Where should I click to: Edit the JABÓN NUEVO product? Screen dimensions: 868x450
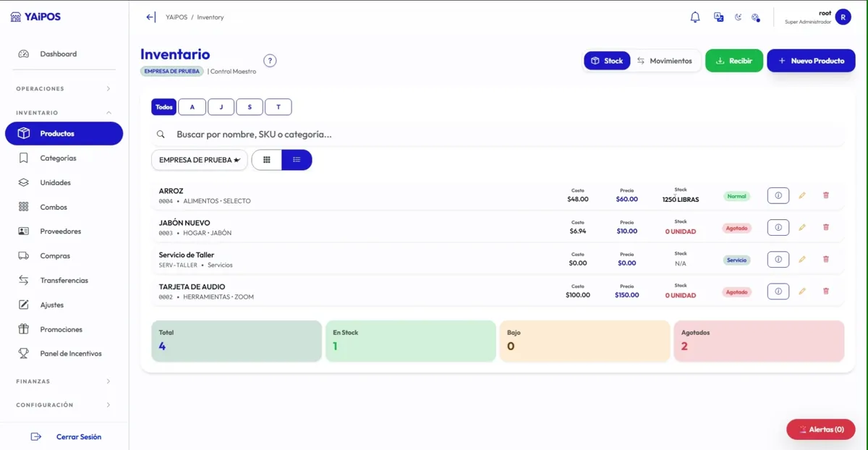pyautogui.click(x=802, y=227)
